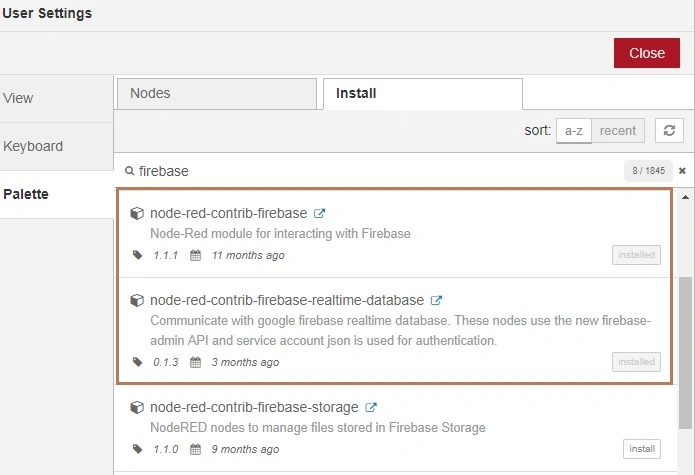Image resolution: width=695 pixels, height=475 pixels.
Task: Click version 1.1.0 text
Action: pyautogui.click(x=165, y=449)
